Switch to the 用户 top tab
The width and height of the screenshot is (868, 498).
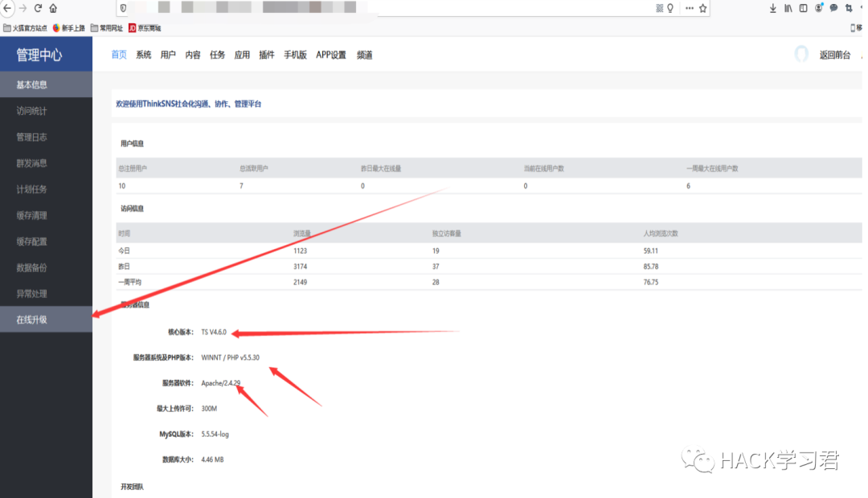click(x=168, y=55)
